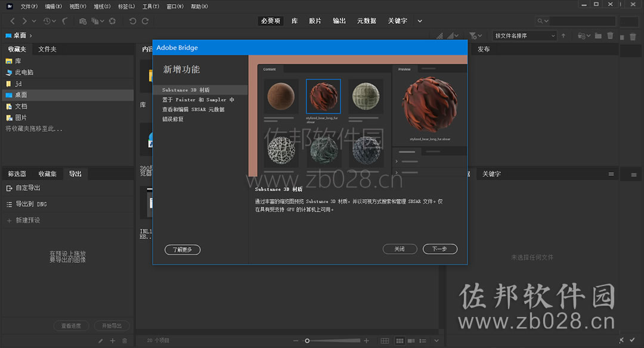Rotate 90° counterclockwise icon
Viewport: 644px width, 348px height.
132,21
